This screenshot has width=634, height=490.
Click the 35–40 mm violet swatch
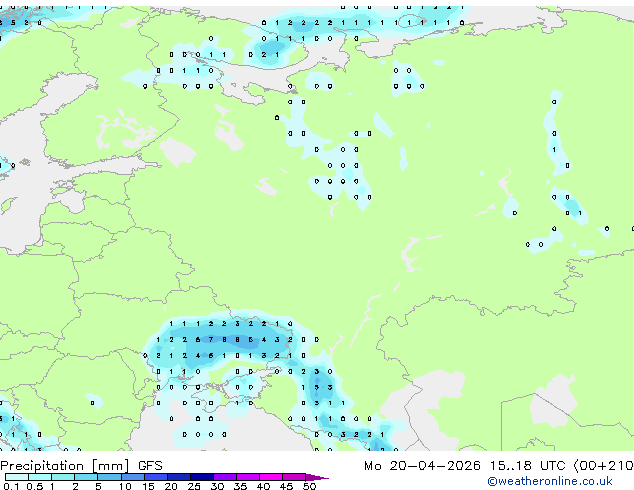coord(248,477)
